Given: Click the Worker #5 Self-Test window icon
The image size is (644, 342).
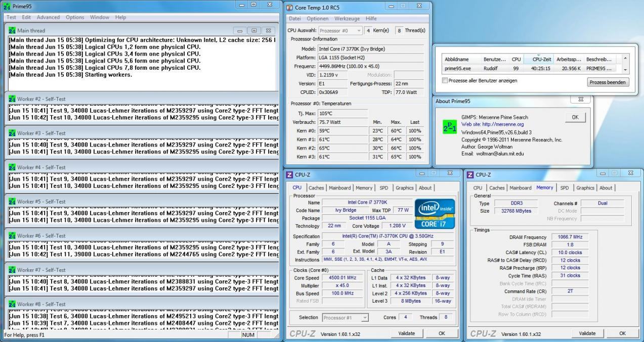Looking at the screenshot, I should pos(13,202).
